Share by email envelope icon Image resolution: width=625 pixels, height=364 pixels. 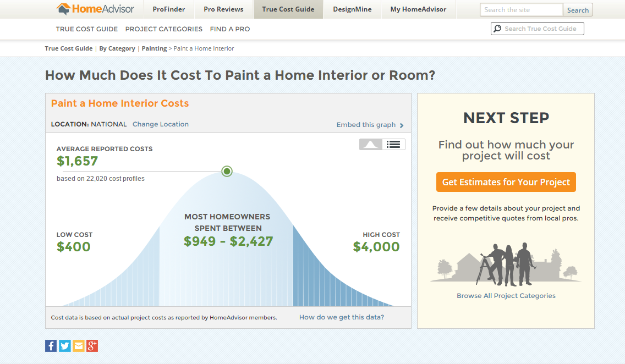tap(78, 346)
